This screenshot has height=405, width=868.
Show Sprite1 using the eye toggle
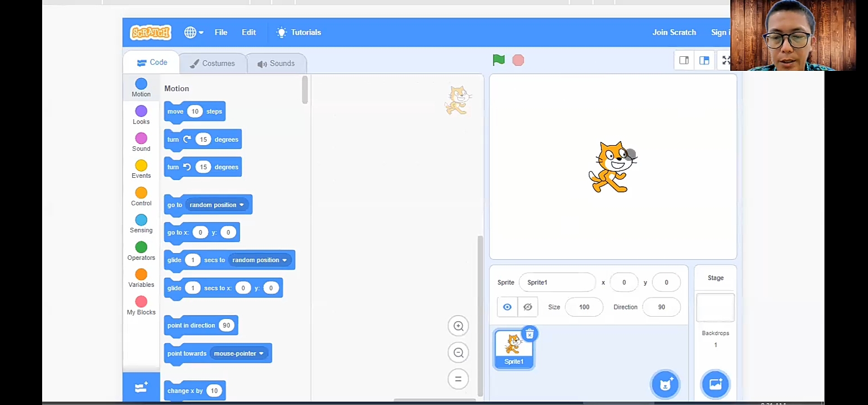point(507,307)
